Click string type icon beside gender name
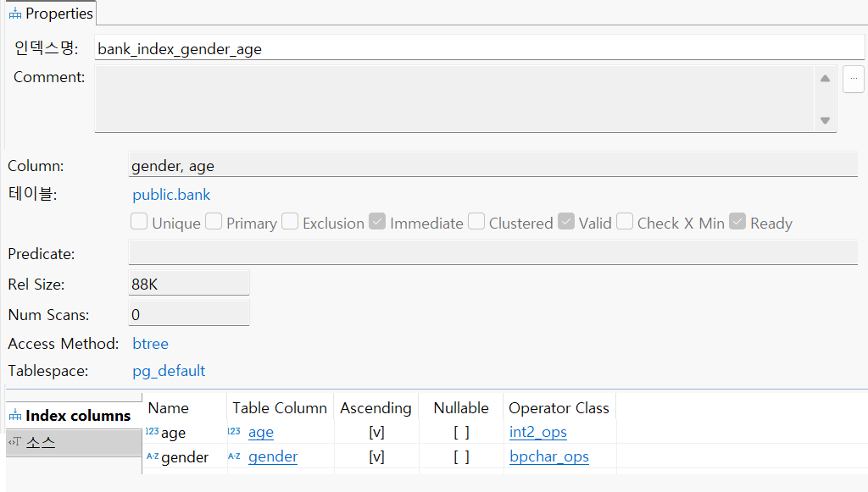Screen dimensions: 868x492 [x=153, y=456]
